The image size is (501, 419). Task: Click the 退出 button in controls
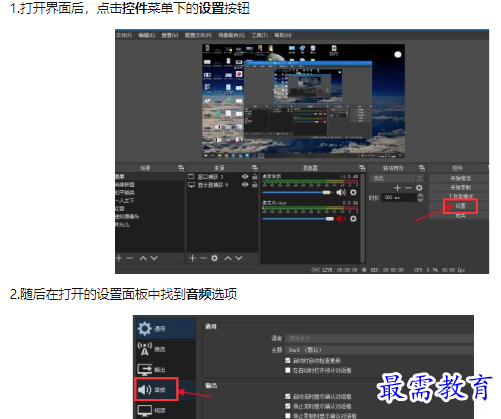click(460, 216)
